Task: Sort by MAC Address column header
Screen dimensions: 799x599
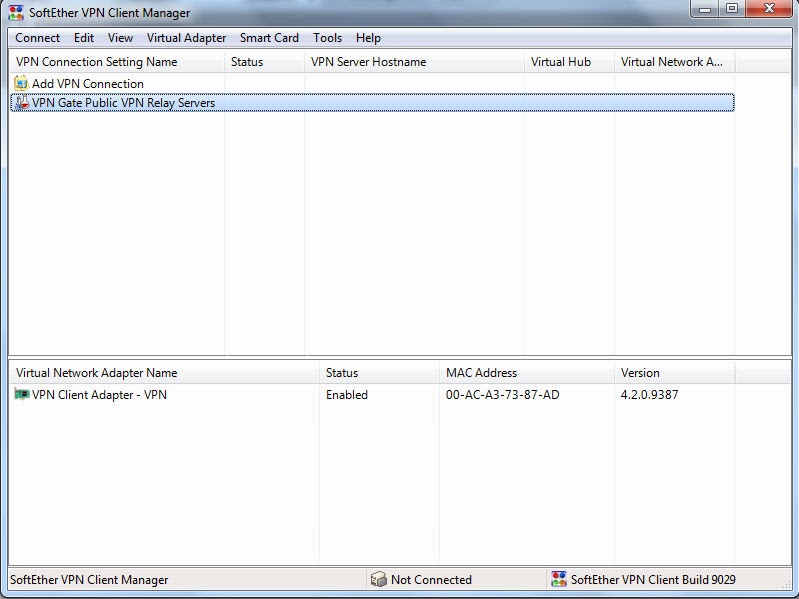Action: [x=527, y=373]
